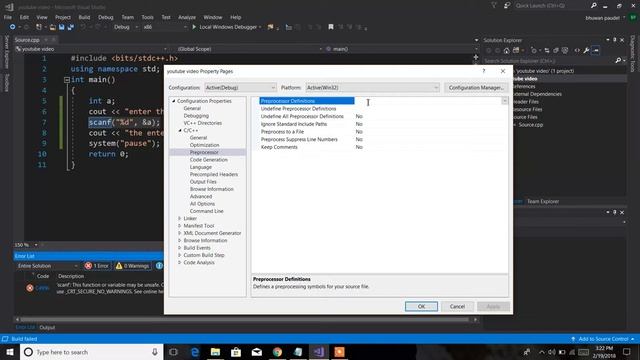Click the Visual Studio taskbar icon

tap(319, 352)
